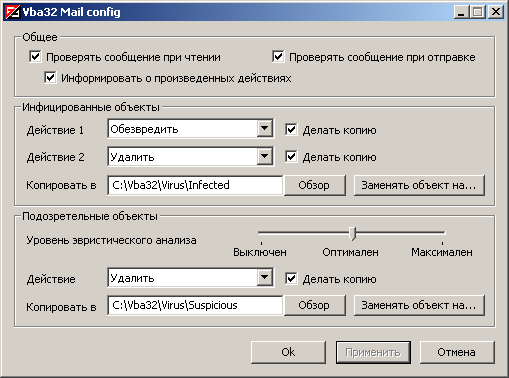This screenshot has height=378, width=509.
Task: Click the Infected folder path field
Action: [195, 185]
